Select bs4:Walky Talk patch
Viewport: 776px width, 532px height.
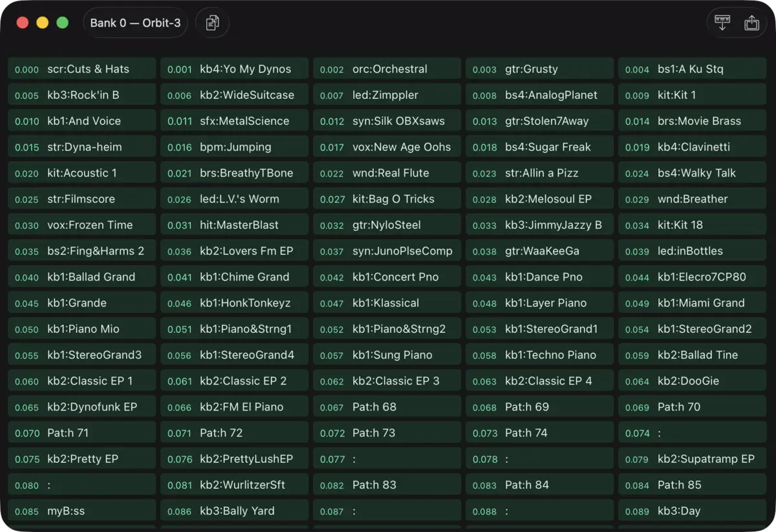coord(693,173)
